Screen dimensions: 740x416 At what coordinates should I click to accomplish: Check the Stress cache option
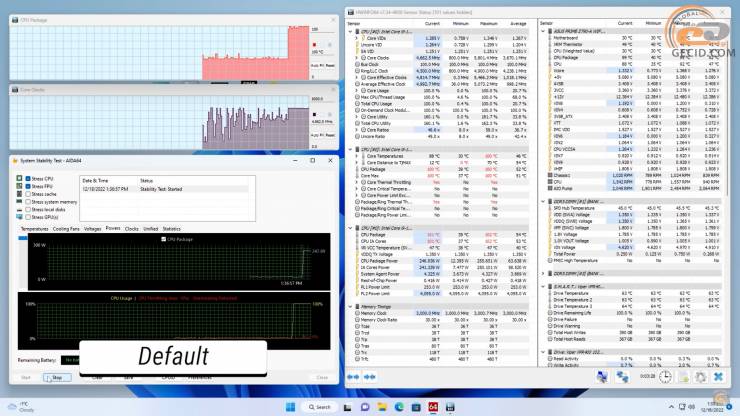pos(28,194)
